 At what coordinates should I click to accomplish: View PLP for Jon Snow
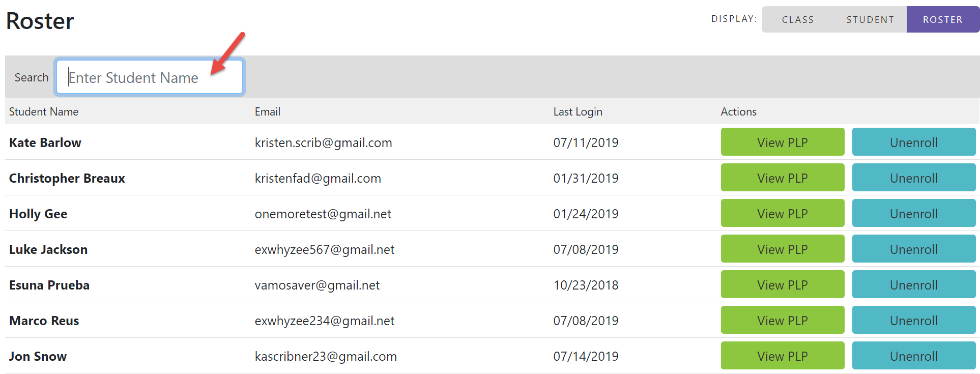pyautogui.click(x=782, y=356)
